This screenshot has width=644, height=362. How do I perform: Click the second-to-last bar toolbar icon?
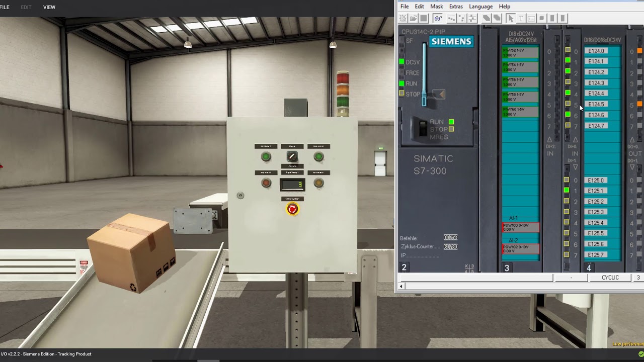tap(552, 18)
